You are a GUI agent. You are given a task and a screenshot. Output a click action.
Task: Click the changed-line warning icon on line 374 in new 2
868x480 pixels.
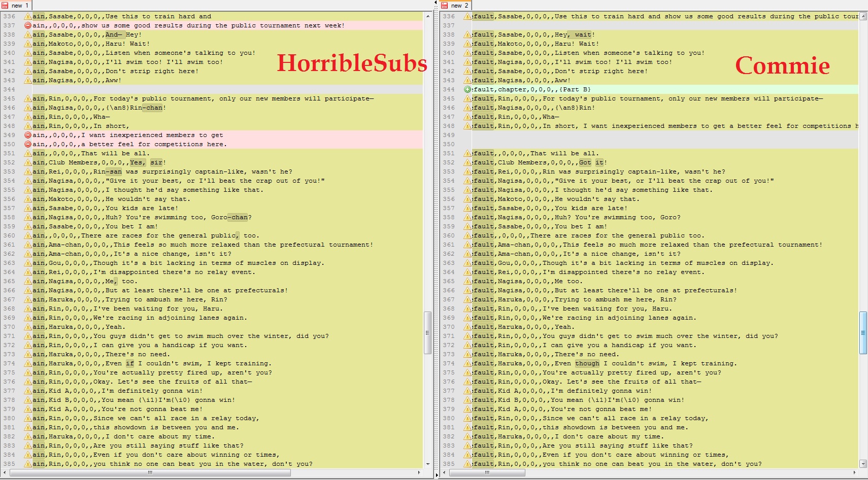click(x=468, y=363)
